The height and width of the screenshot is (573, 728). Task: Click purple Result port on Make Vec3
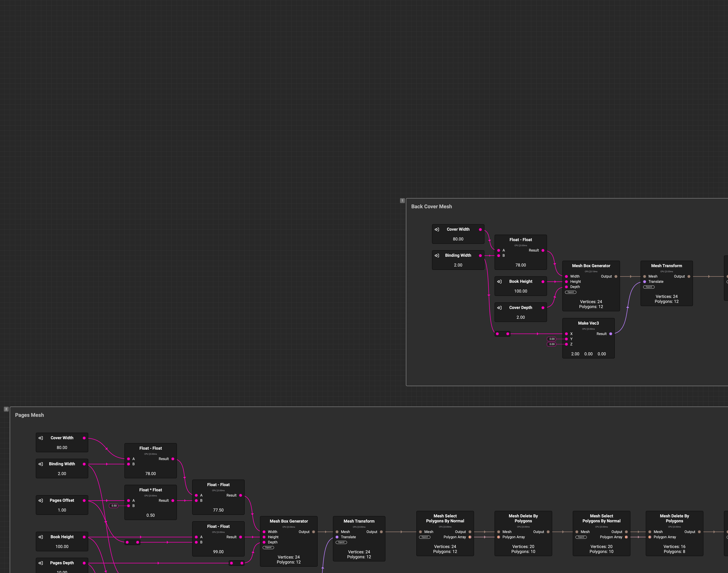click(x=611, y=334)
